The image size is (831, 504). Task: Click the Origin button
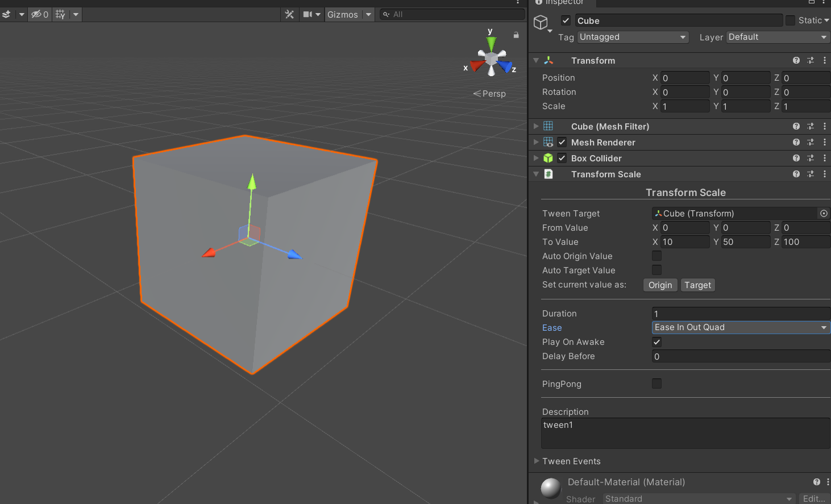point(660,285)
